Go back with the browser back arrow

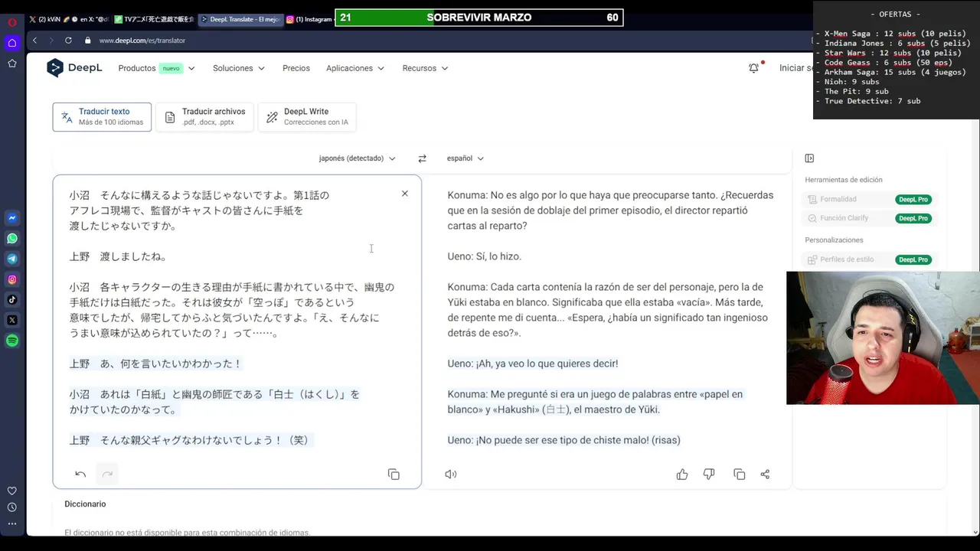tap(34, 40)
